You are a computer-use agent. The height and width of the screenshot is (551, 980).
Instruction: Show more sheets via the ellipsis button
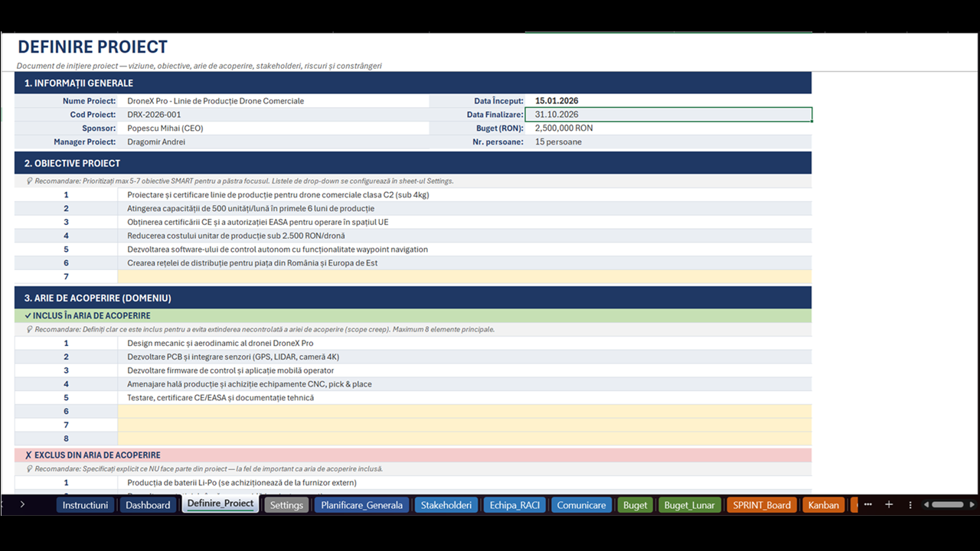pyautogui.click(x=867, y=504)
